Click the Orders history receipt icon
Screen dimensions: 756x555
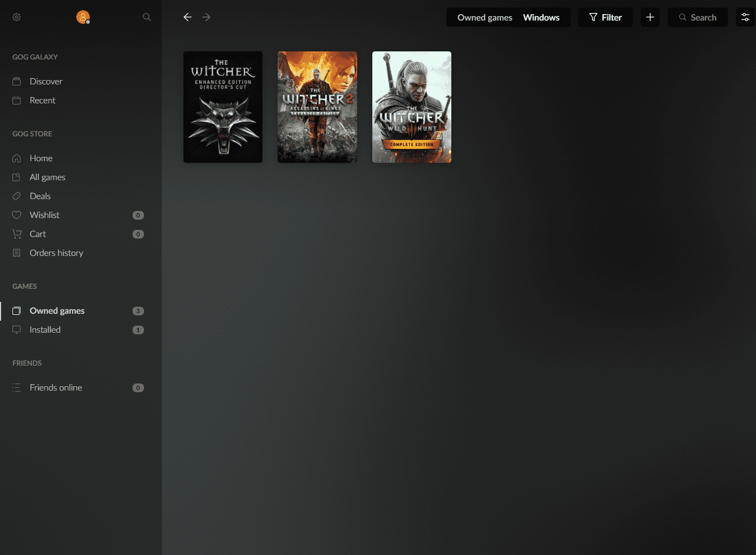(17, 253)
